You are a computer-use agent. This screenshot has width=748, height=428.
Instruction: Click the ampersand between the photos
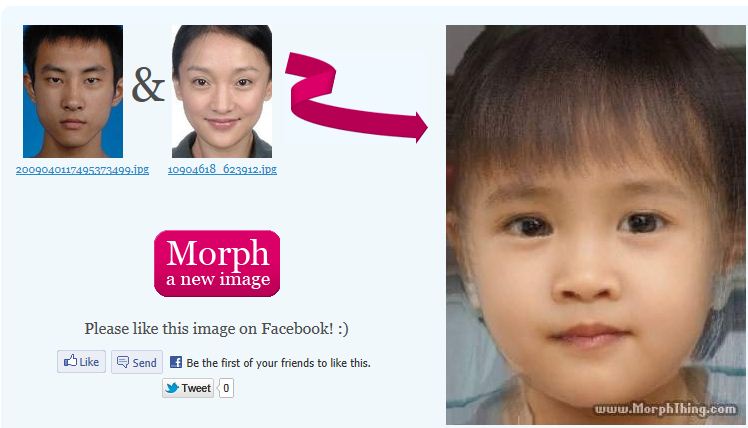click(148, 85)
